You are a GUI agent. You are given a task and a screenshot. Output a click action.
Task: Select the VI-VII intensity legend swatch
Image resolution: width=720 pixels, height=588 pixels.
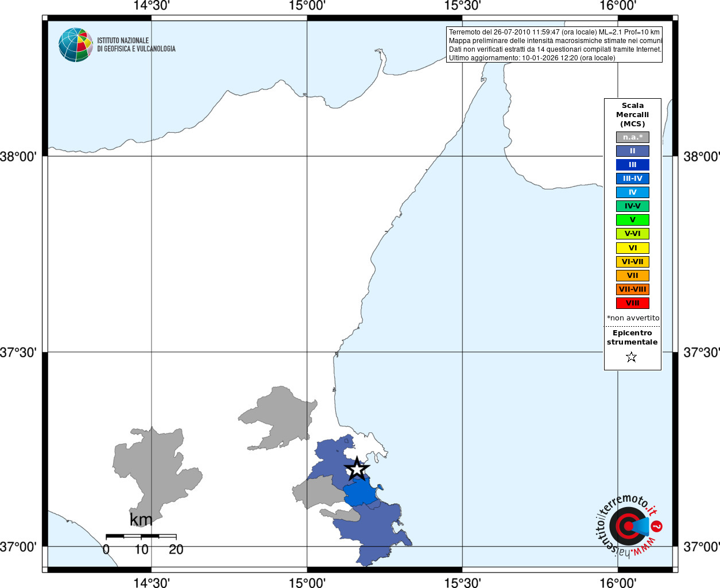[x=633, y=262]
